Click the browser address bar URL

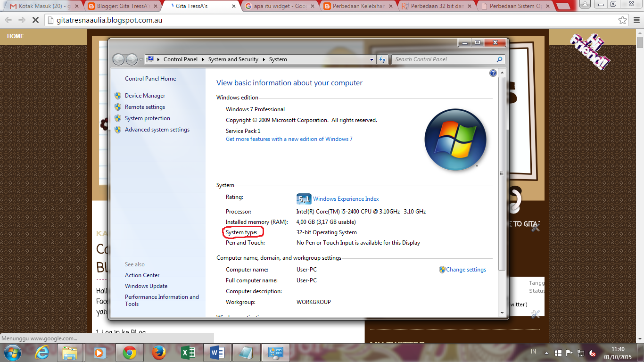[109, 20]
